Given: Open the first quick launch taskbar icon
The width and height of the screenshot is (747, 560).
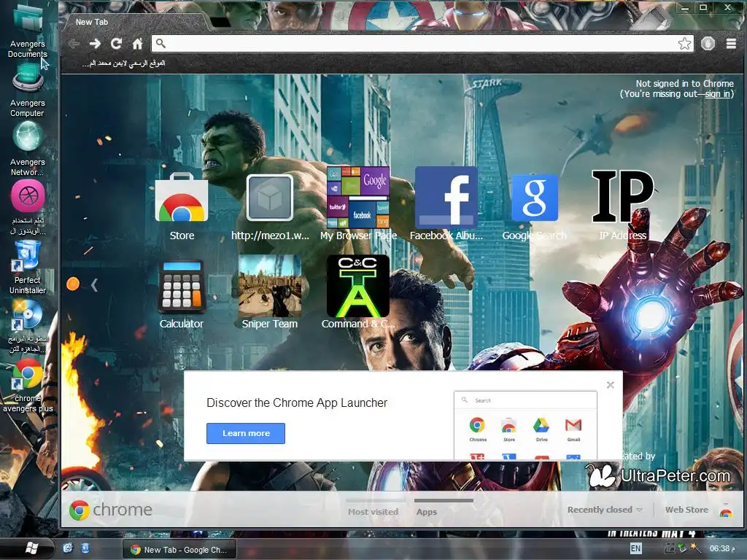Looking at the screenshot, I should coord(68,548).
